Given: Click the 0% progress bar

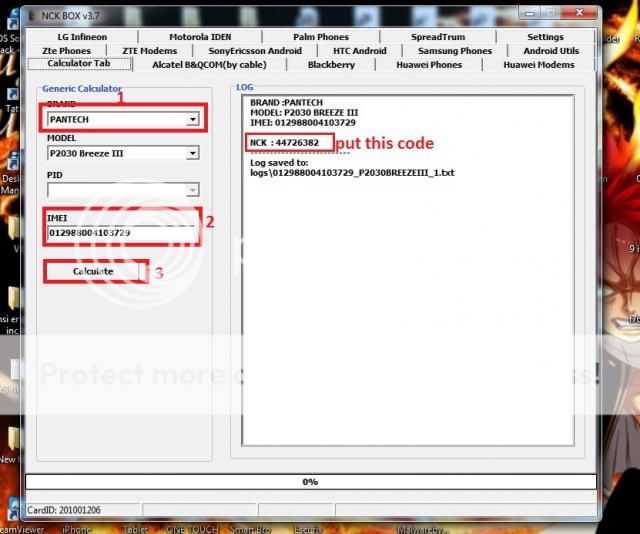Looking at the screenshot, I should click(x=310, y=481).
